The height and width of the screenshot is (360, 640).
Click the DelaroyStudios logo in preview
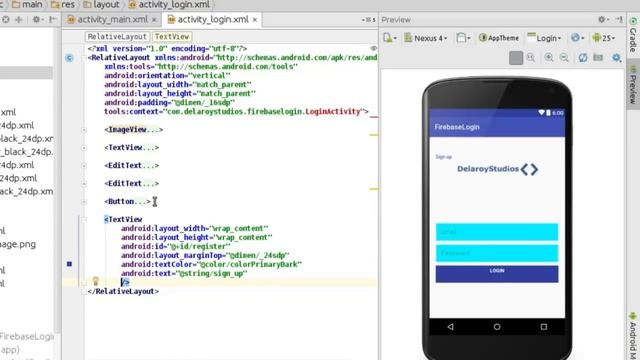498,169
